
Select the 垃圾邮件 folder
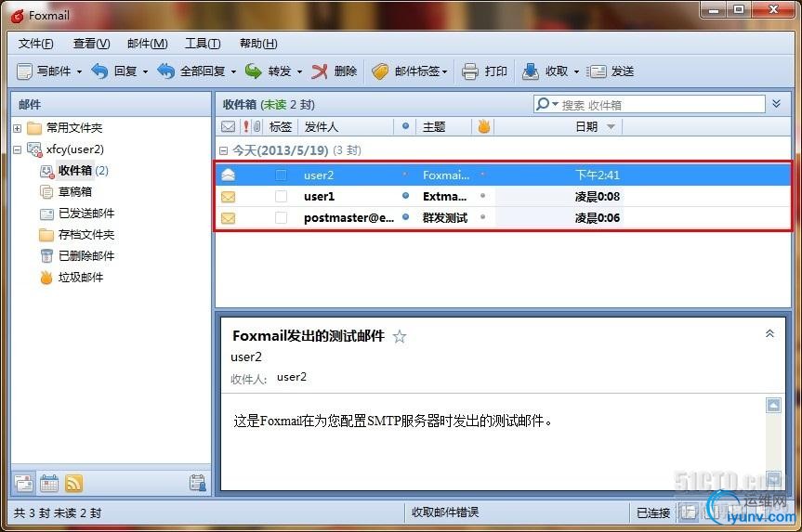click(72, 278)
